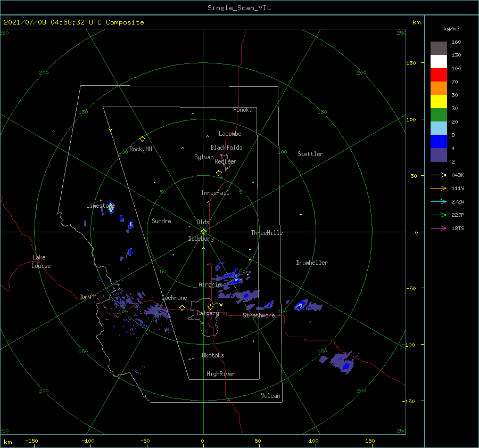The width and height of the screenshot is (479, 448).
Task: Click the yellow diamond marker near RockyMH
Action: pyautogui.click(x=142, y=139)
